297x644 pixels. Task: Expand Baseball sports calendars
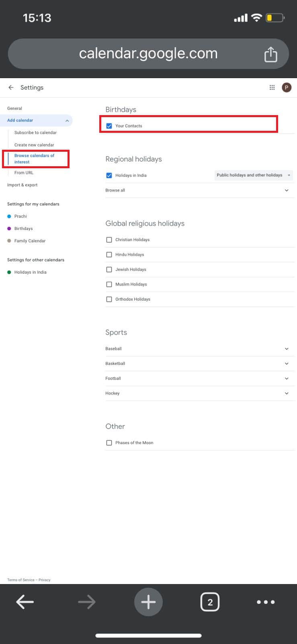pos(200,349)
